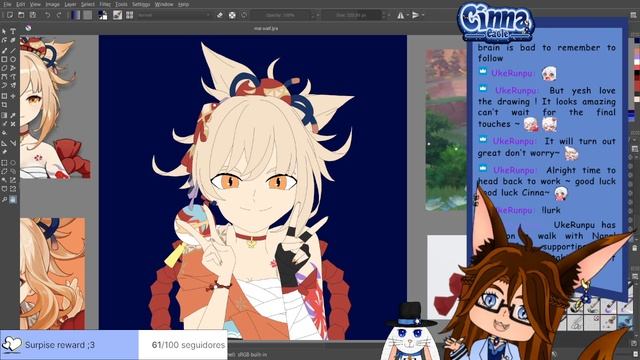640x360 pixels.
Task: Open the Tools menu
Action: coord(121,4)
